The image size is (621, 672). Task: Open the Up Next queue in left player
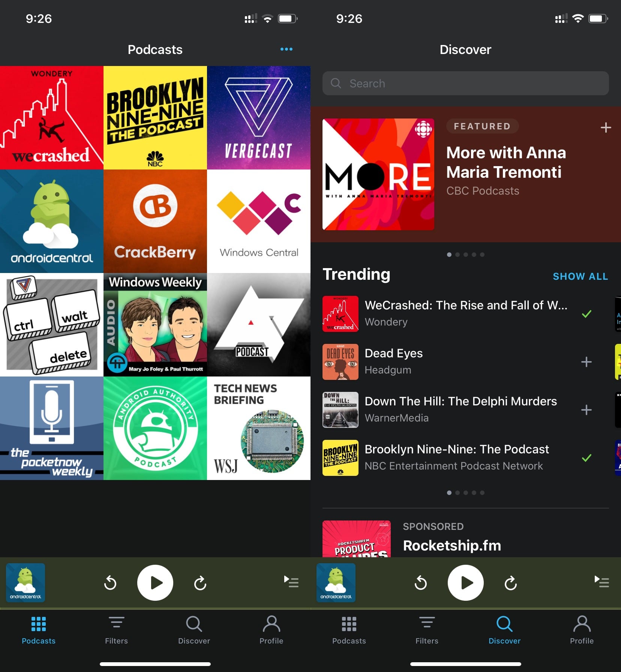click(x=291, y=582)
